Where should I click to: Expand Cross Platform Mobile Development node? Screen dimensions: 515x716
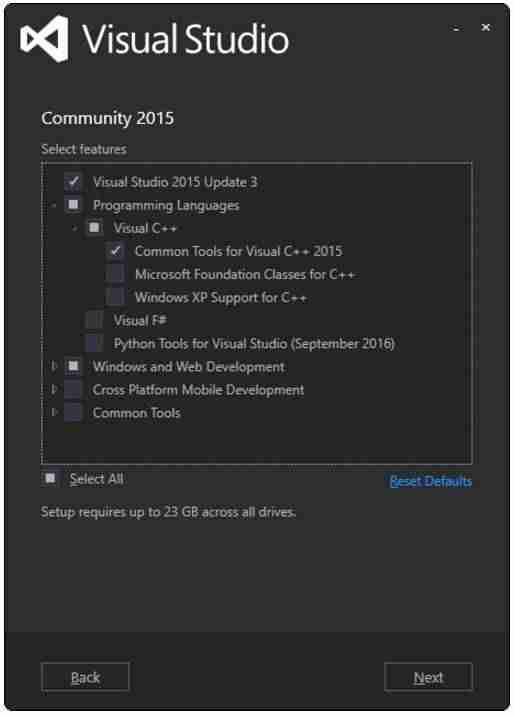(x=54, y=390)
